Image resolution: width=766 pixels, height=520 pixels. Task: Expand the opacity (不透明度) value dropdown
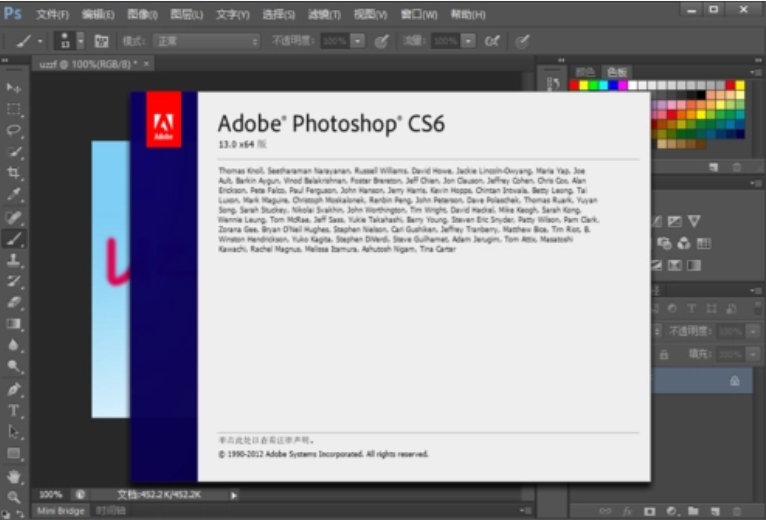tap(358, 41)
